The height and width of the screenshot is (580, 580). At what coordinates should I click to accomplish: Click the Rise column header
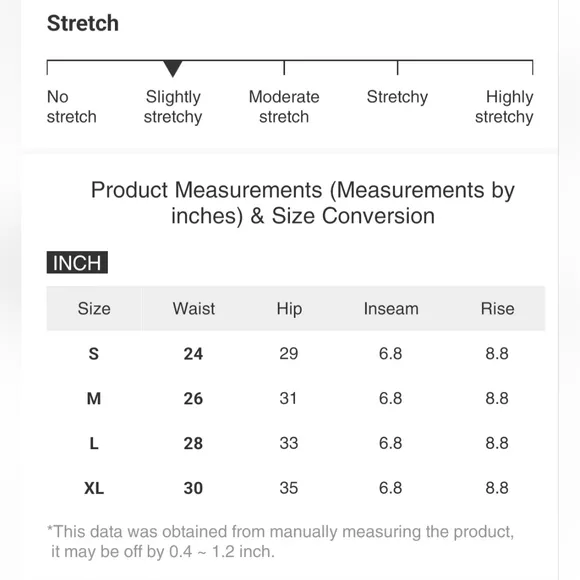[x=498, y=308]
